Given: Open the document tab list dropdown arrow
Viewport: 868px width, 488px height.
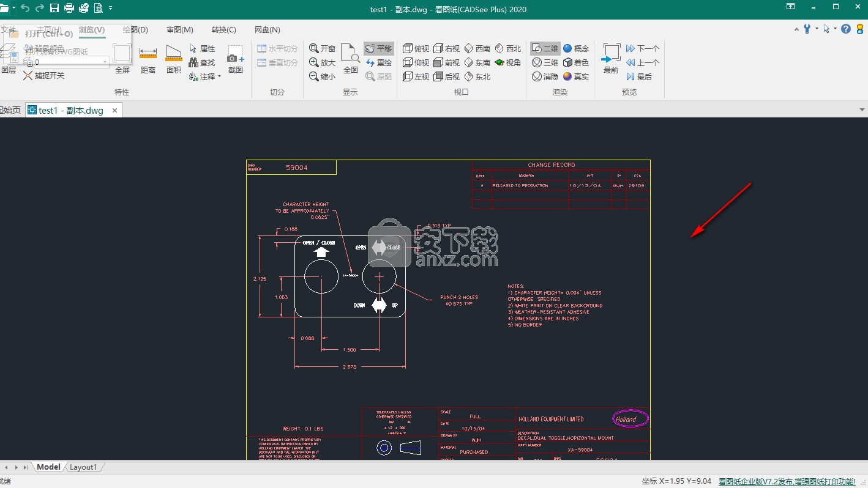Looking at the screenshot, I should (862, 110).
